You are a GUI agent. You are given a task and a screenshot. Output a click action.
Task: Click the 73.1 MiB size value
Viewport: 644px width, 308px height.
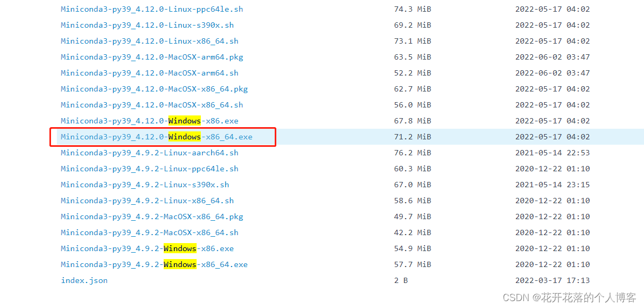[412, 41]
